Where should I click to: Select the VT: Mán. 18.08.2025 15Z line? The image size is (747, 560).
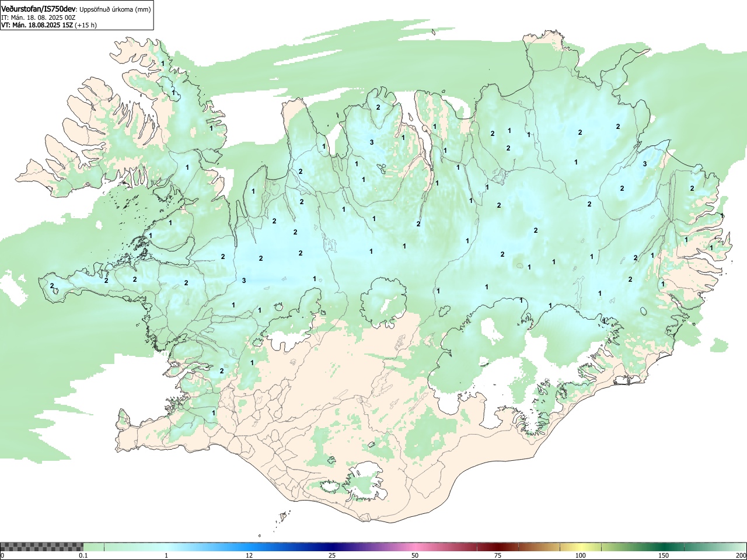pos(49,25)
